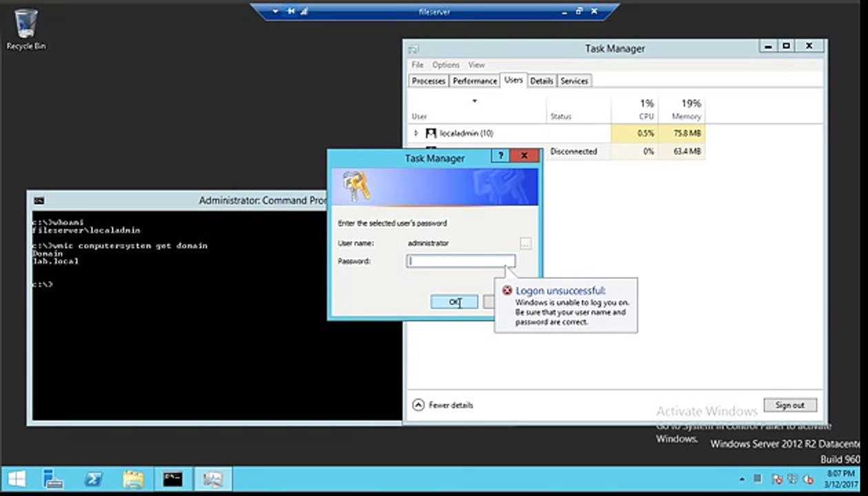Maximize the Task Manager window
Viewport: 868px width, 496px height.
click(787, 46)
